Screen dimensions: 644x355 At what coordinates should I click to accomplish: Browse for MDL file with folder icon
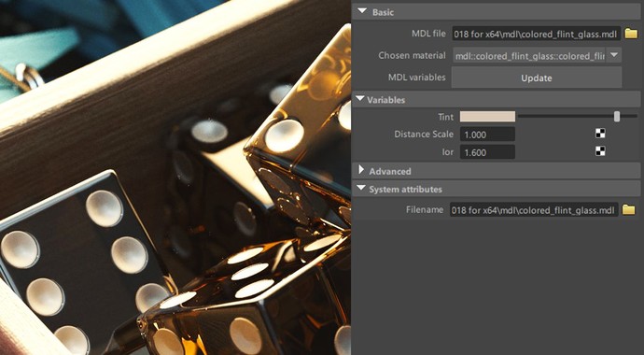pyautogui.click(x=631, y=34)
